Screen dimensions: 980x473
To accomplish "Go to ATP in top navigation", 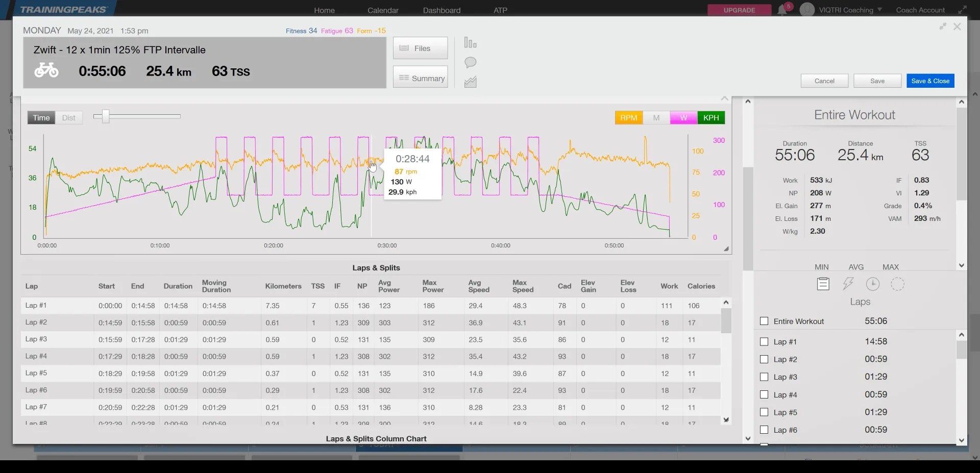I will (x=500, y=10).
